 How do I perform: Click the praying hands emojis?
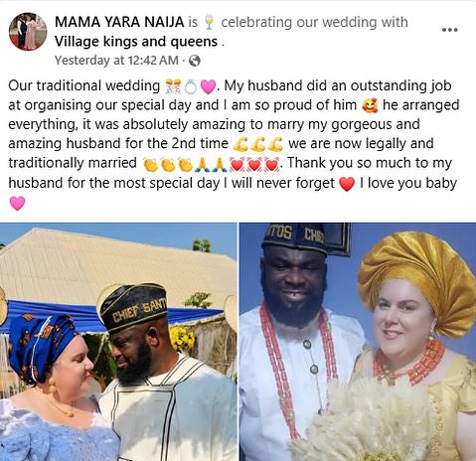(211, 165)
